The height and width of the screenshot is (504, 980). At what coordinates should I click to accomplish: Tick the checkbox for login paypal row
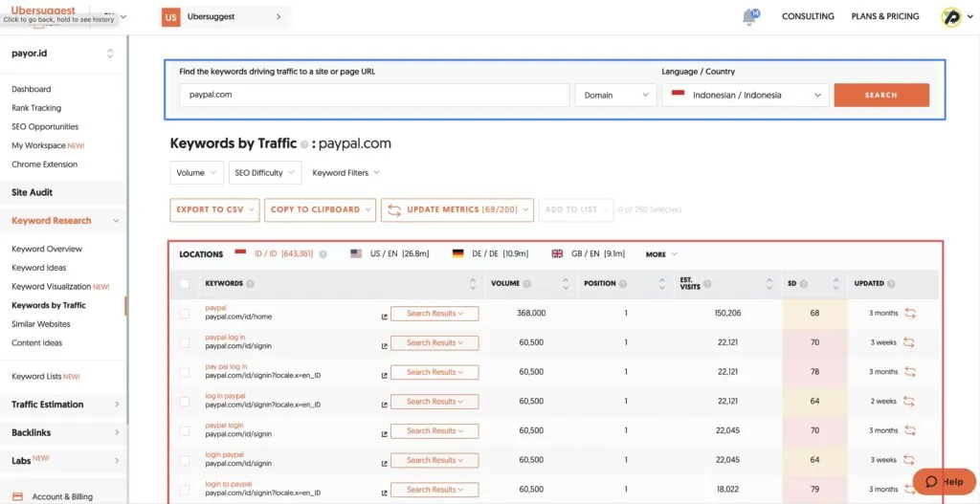(x=185, y=460)
